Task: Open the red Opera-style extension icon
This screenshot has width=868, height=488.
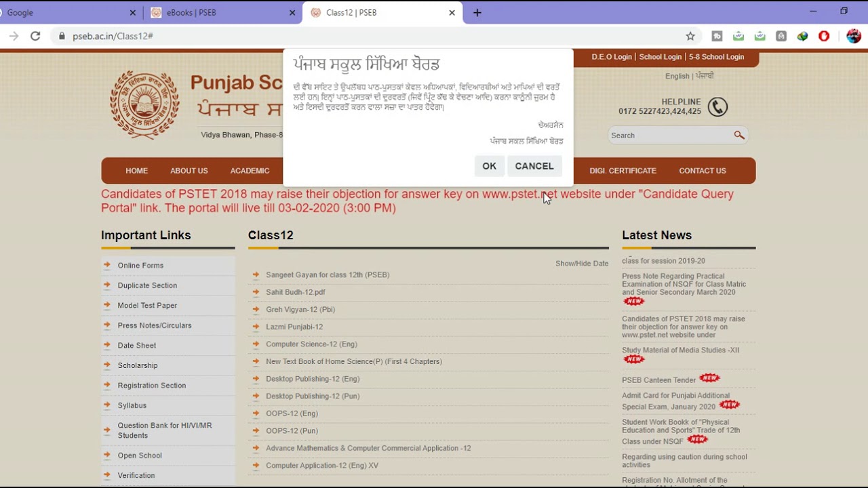Action: (x=824, y=36)
